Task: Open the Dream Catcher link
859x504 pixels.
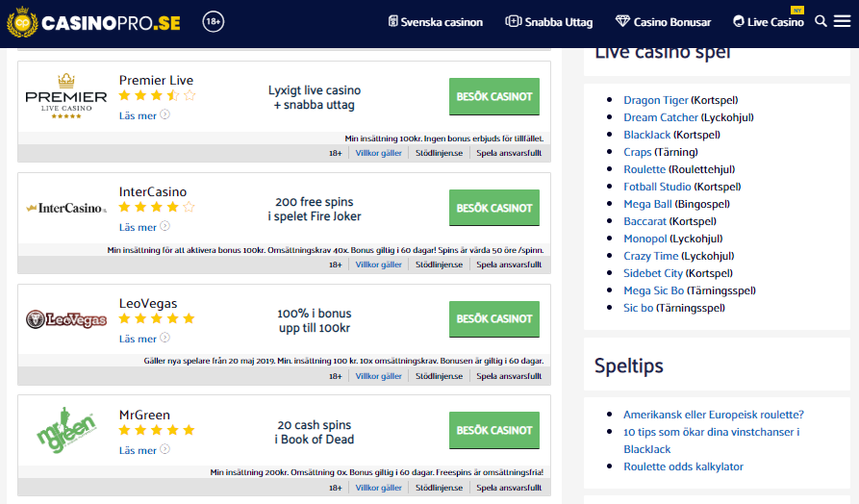Action: (661, 117)
